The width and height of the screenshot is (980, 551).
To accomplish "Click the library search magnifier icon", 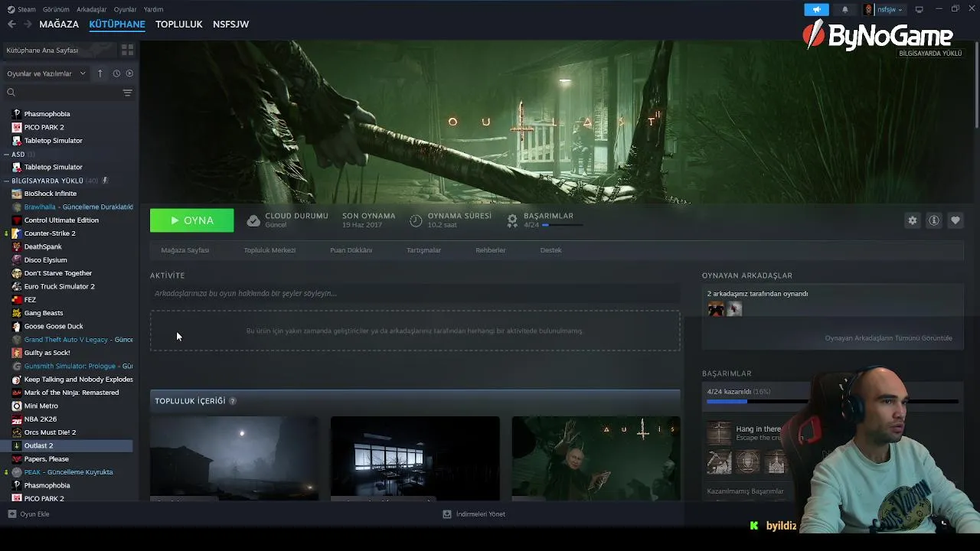I will pos(11,93).
